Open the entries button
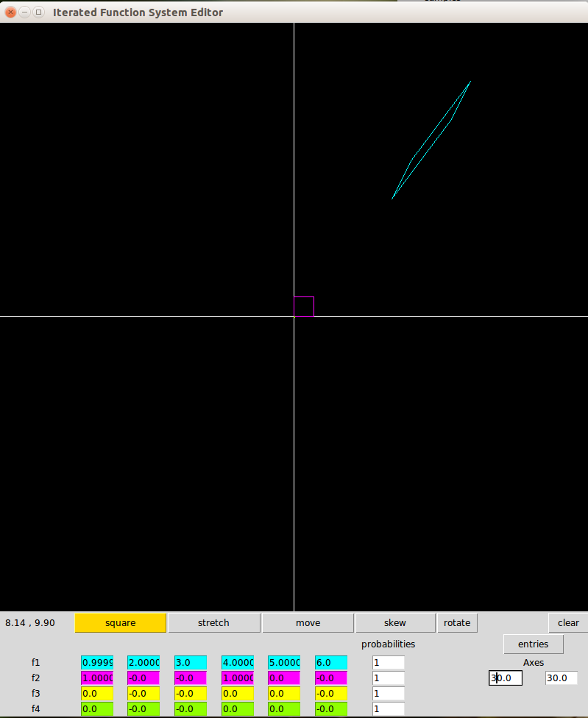Screen dimensions: 588x718 point(533,644)
